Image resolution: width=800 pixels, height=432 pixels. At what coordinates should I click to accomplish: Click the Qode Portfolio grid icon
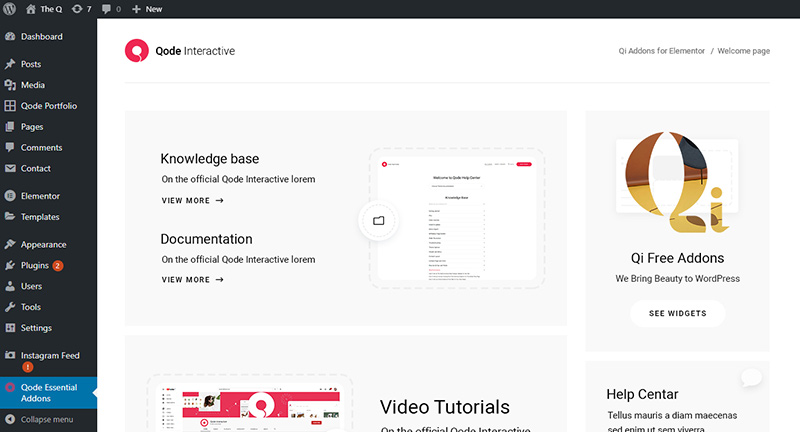pos(10,106)
